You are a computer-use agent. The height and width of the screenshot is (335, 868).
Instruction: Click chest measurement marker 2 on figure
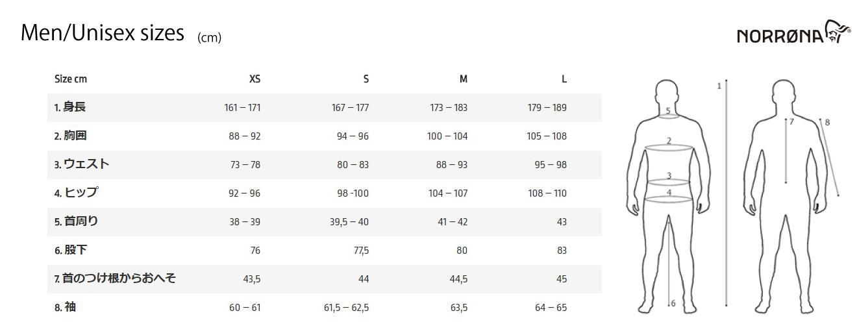[x=669, y=140]
